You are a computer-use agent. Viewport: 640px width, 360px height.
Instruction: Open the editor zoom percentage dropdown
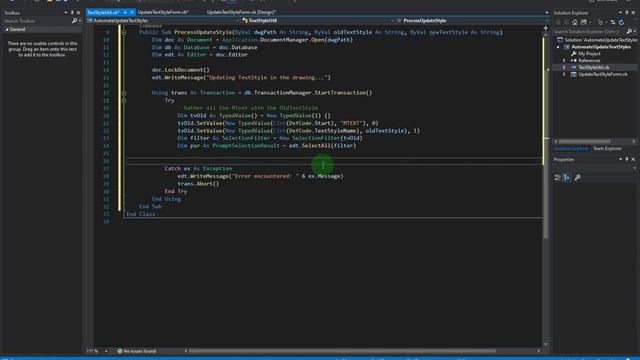tap(106, 351)
